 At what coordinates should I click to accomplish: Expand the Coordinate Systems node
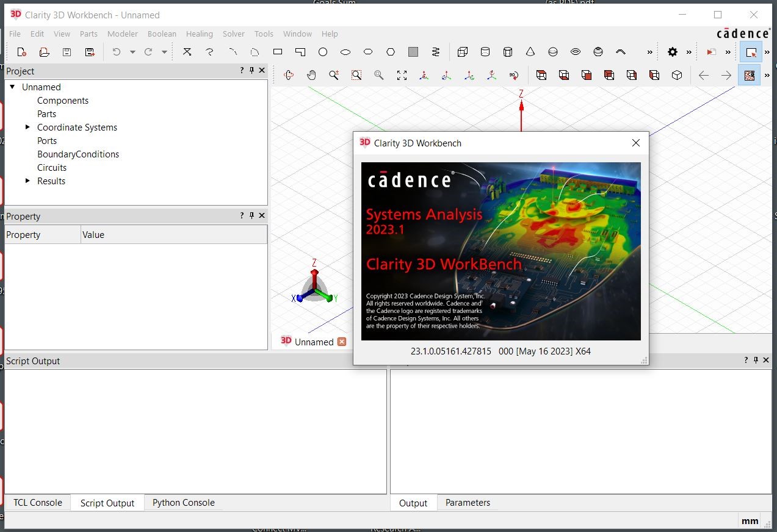pyautogui.click(x=27, y=128)
